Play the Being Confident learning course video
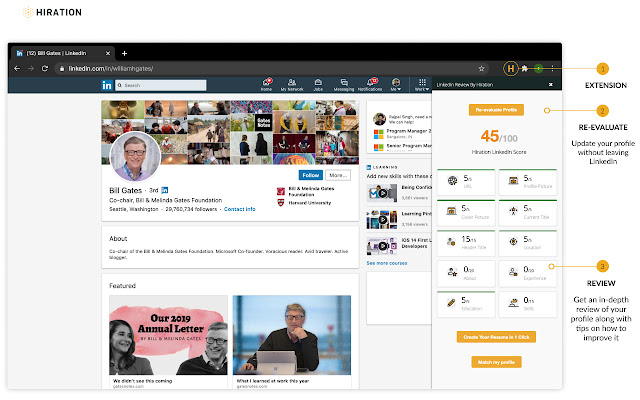 pyautogui.click(x=382, y=193)
